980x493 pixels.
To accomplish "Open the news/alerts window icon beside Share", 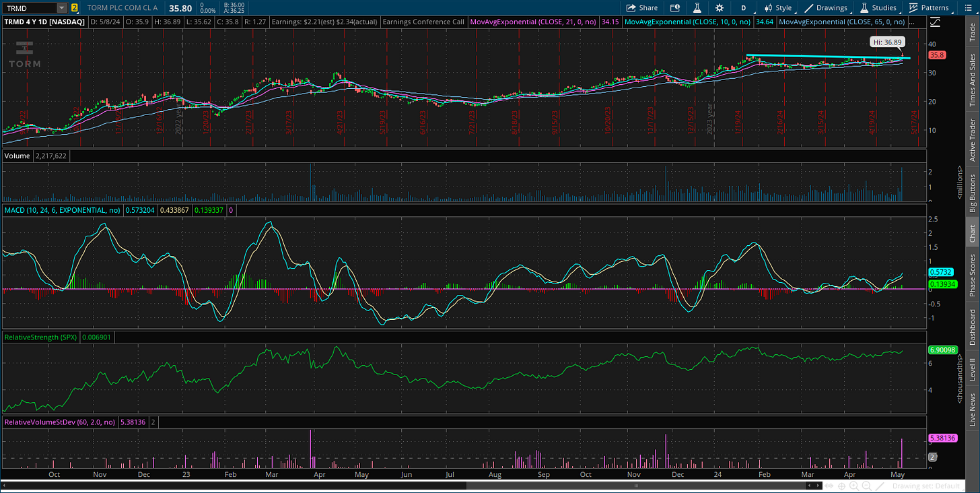I will (x=675, y=8).
